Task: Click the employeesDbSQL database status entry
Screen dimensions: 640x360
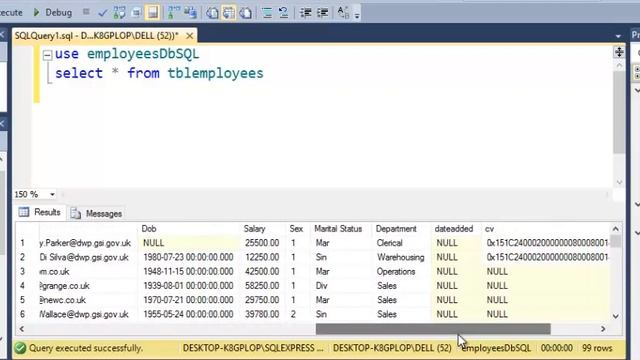Action: pyautogui.click(x=496, y=348)
